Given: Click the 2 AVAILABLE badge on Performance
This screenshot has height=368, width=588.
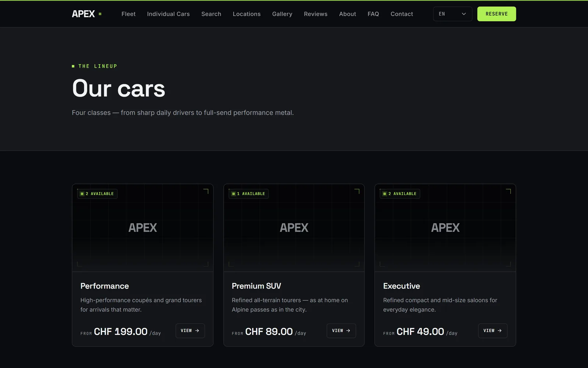Looking at the screenshot, I should (97, 194).
